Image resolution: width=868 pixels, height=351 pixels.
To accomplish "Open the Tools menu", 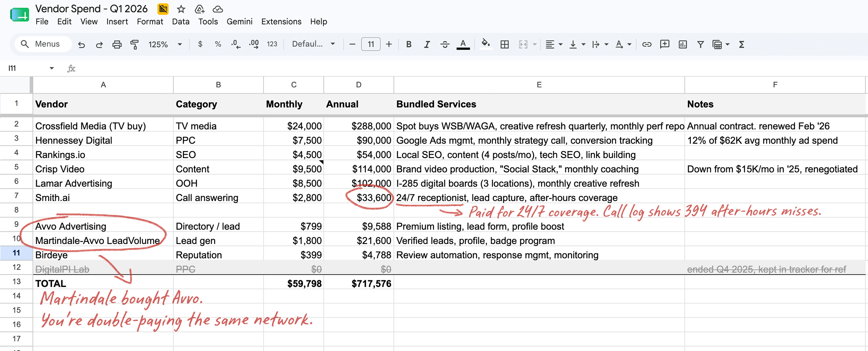I will point(208,21).
